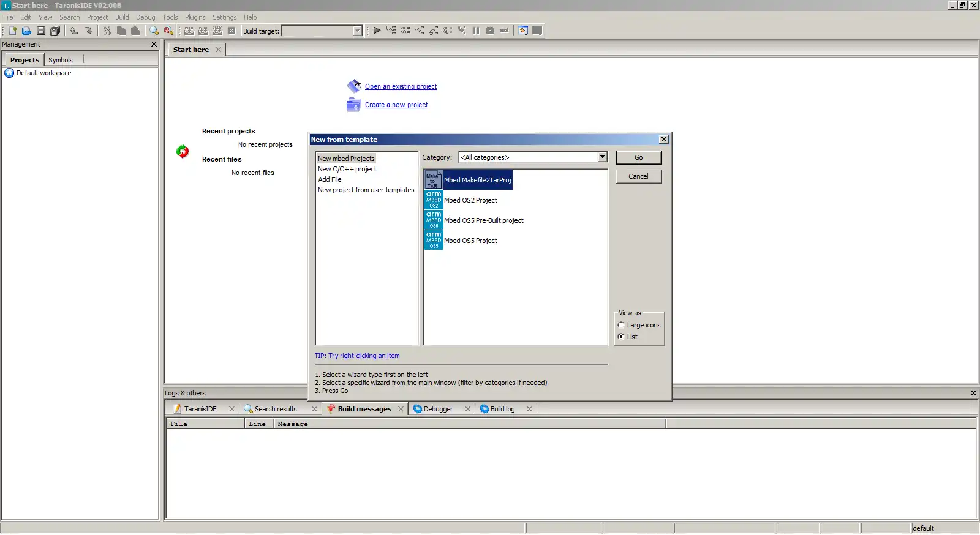
Task: Click the Open file toolbar icon
Action: (x=26, y=31)
